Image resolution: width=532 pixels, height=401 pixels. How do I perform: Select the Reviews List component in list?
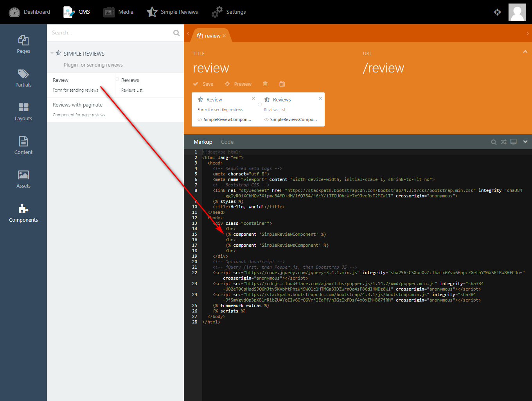click(149, 85)
